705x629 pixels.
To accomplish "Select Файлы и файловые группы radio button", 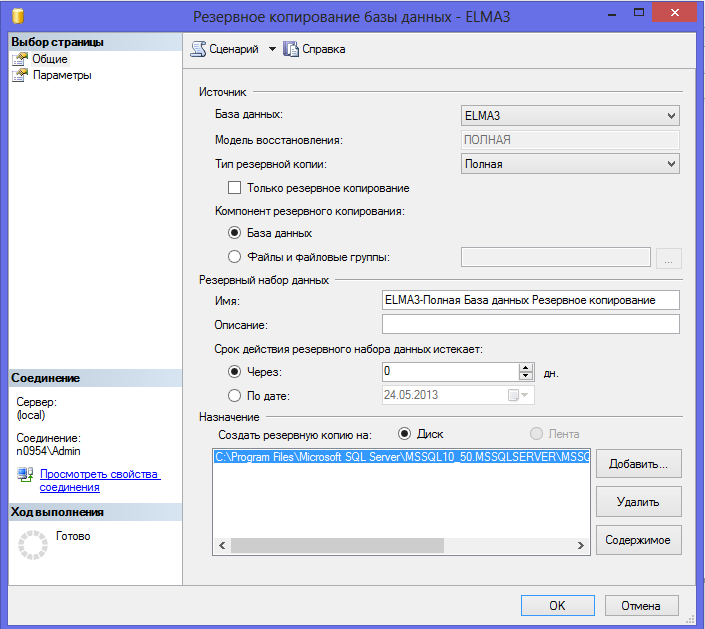I will pos(235,257).
